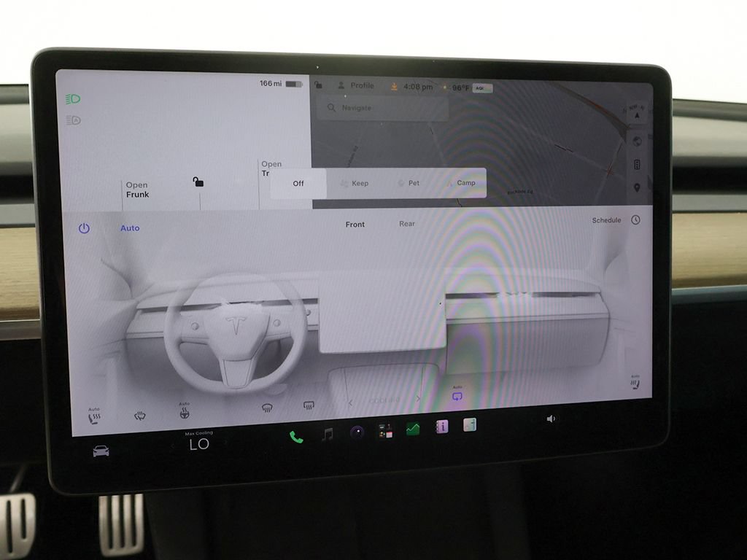Toggle the auto high beam icon
This screenshot has height=560, width=747.
74,120
